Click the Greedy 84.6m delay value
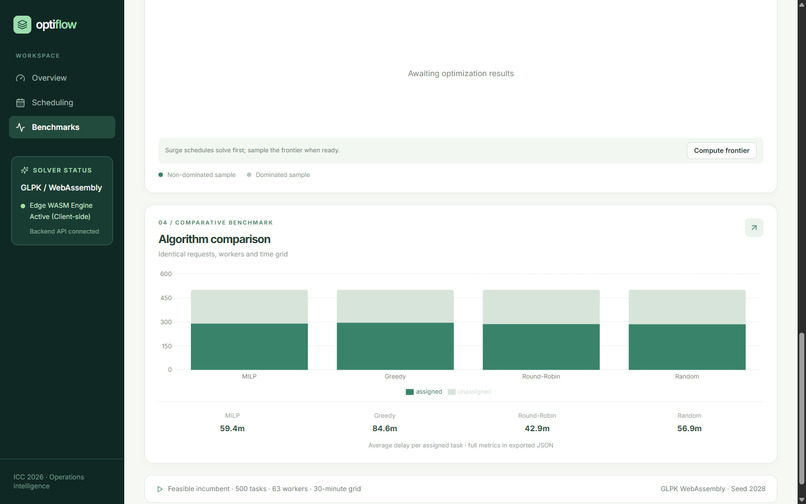Screen dimensions: 806x504 tap(384, 428)
